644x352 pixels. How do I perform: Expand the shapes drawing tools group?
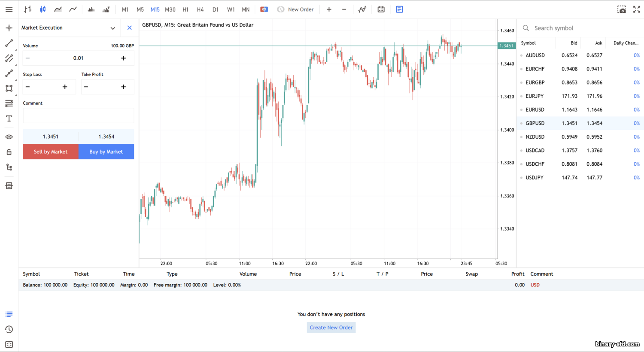(9, 88)
